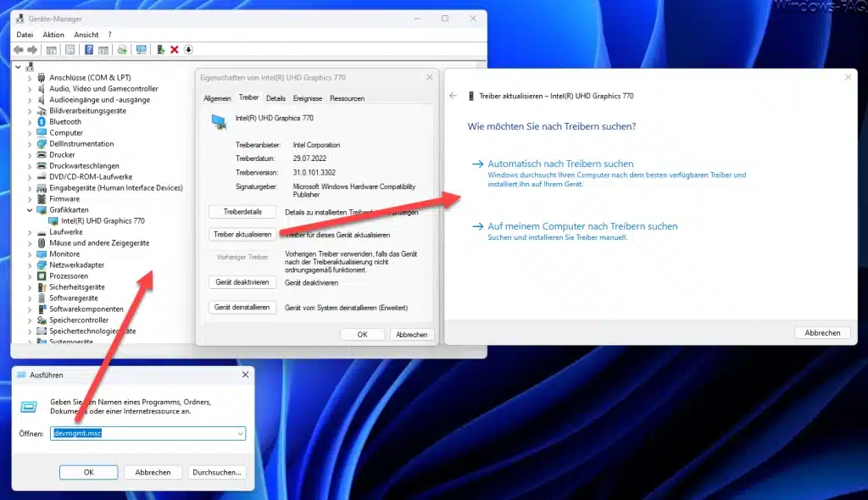
Task: Switch to the Ereignisse tab
Action: pos(307,98)
